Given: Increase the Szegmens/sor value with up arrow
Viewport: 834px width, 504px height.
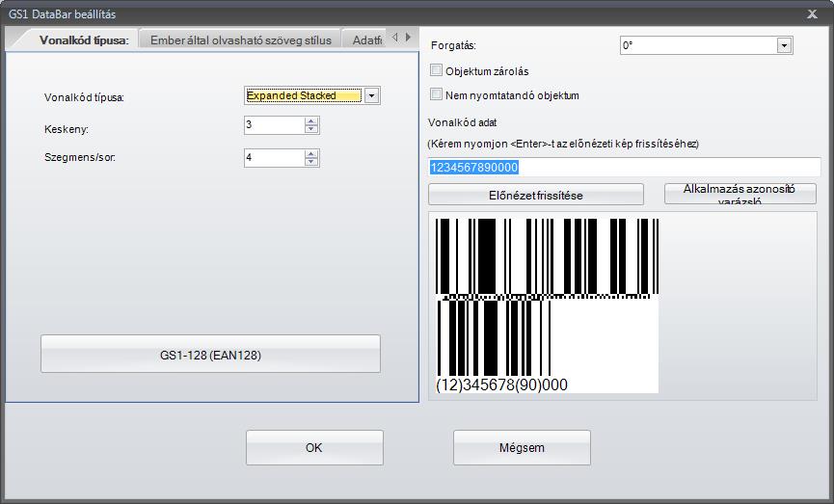Looking at the screenshot, I should coord(311,154).
